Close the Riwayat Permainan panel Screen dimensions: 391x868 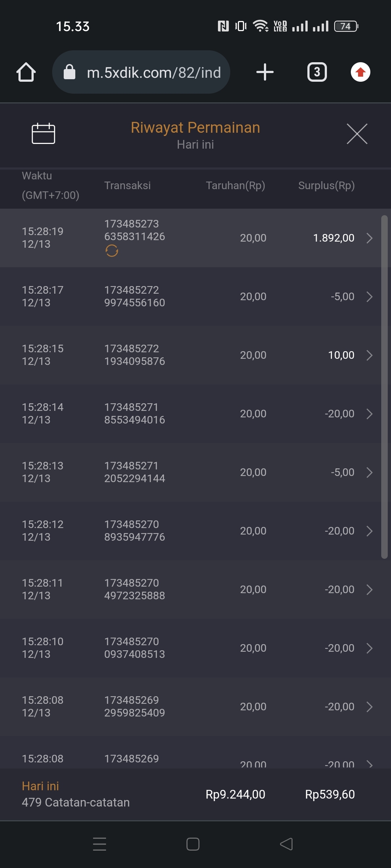click(x=357, y=134)
